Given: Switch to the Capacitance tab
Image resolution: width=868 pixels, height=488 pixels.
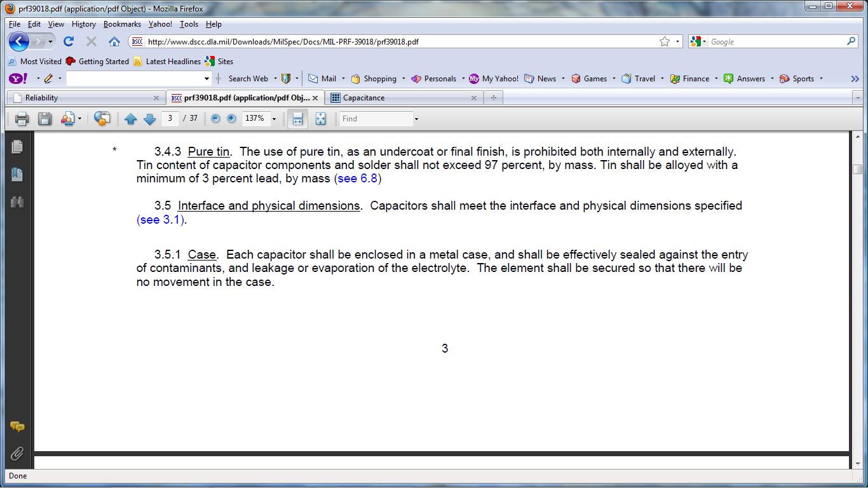Looking at the screenshot, I should point(403,98).
